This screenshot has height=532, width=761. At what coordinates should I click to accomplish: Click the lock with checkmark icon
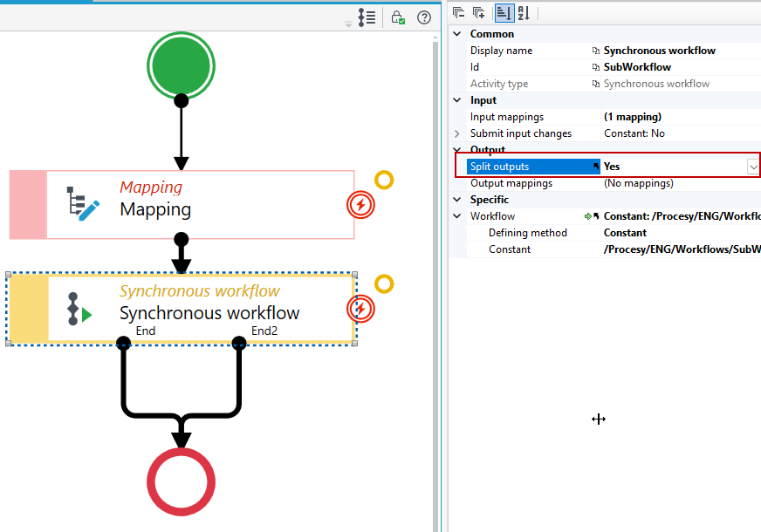398,17
